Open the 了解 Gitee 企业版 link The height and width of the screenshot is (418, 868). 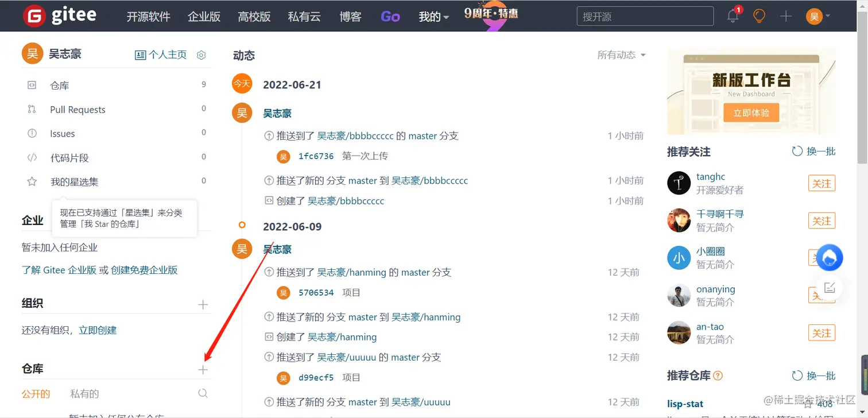59,270
